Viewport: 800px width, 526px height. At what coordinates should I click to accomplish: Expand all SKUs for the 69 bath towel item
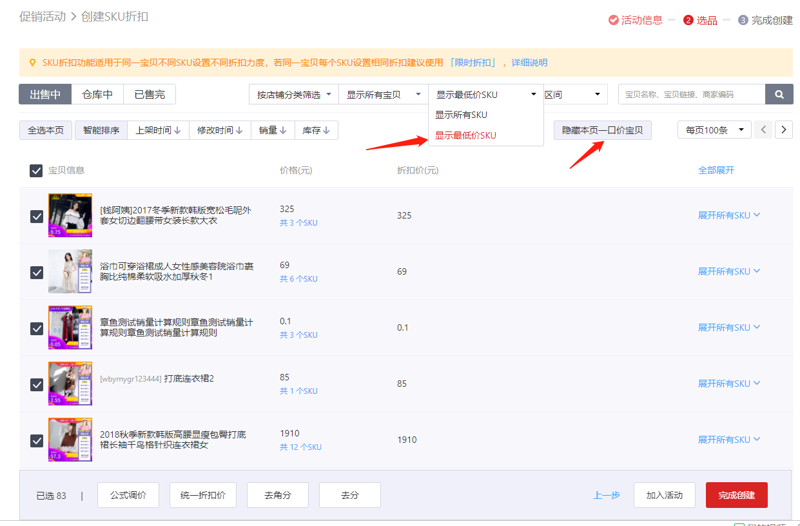tap(729, 271)
